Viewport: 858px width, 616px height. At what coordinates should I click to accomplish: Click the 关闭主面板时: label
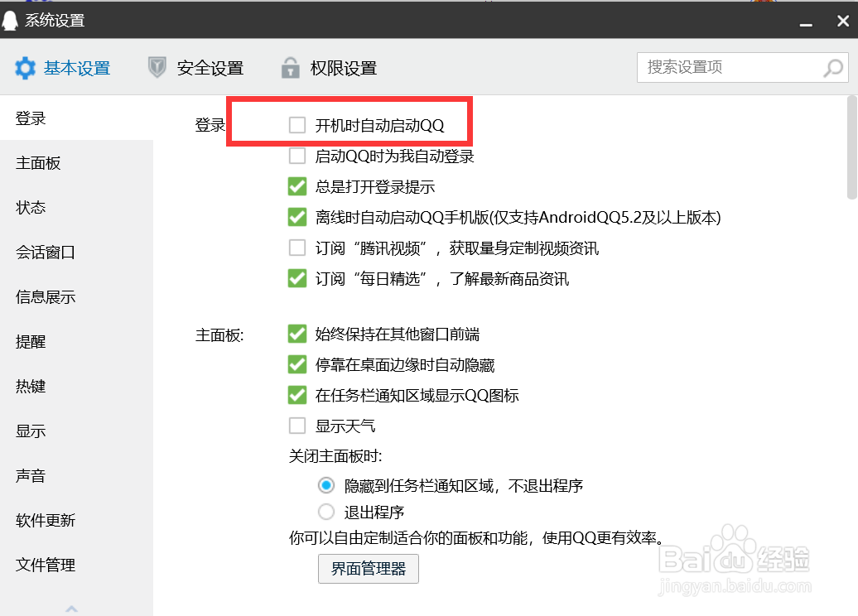point(335,456)
